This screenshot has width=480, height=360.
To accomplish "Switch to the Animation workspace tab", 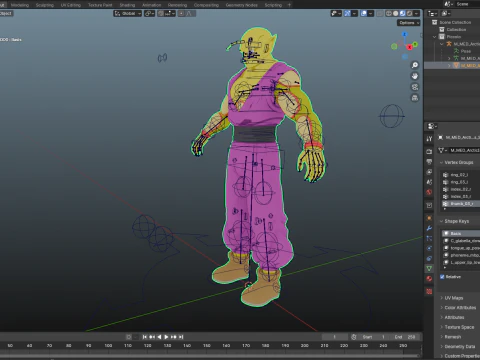I will [152, 5].
